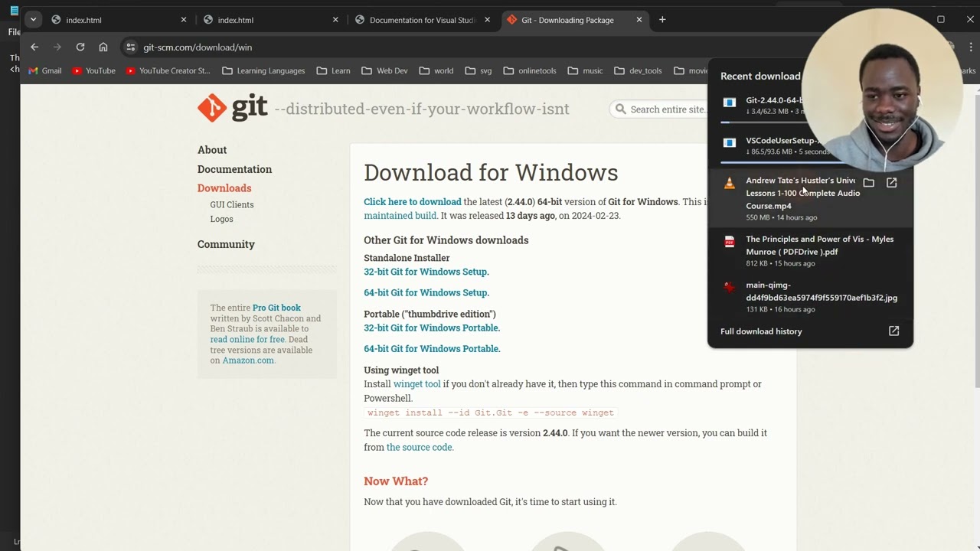Go to the Community section
This screenshot has width=980, height=551.
coord(226,244)
